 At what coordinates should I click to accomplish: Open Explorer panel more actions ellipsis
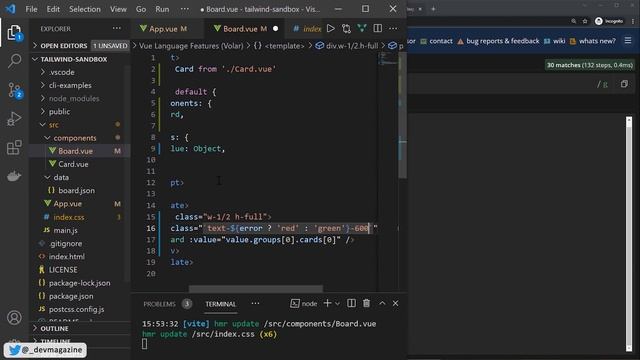click(x=117, y=29)
